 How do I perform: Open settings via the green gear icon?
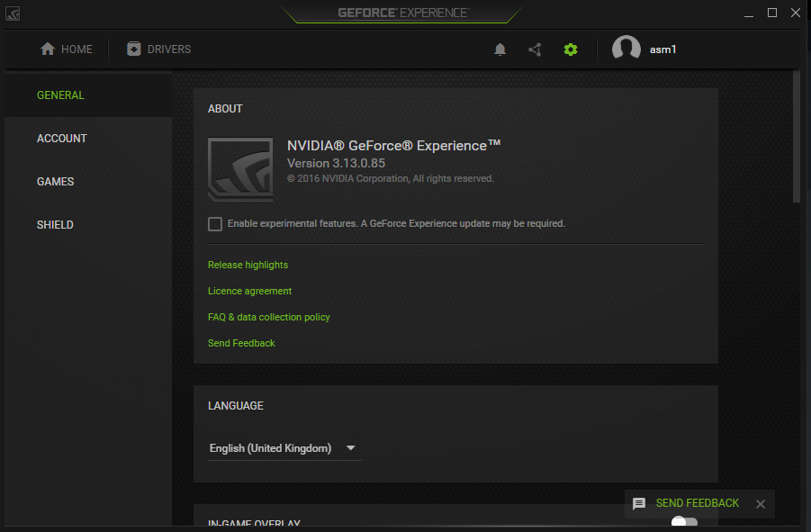coord(571,50)
